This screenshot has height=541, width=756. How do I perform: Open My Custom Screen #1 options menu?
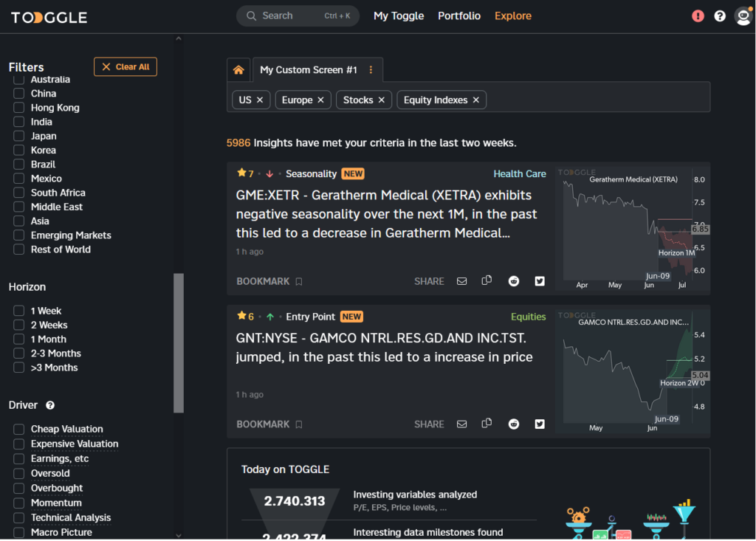coord(371,70)
